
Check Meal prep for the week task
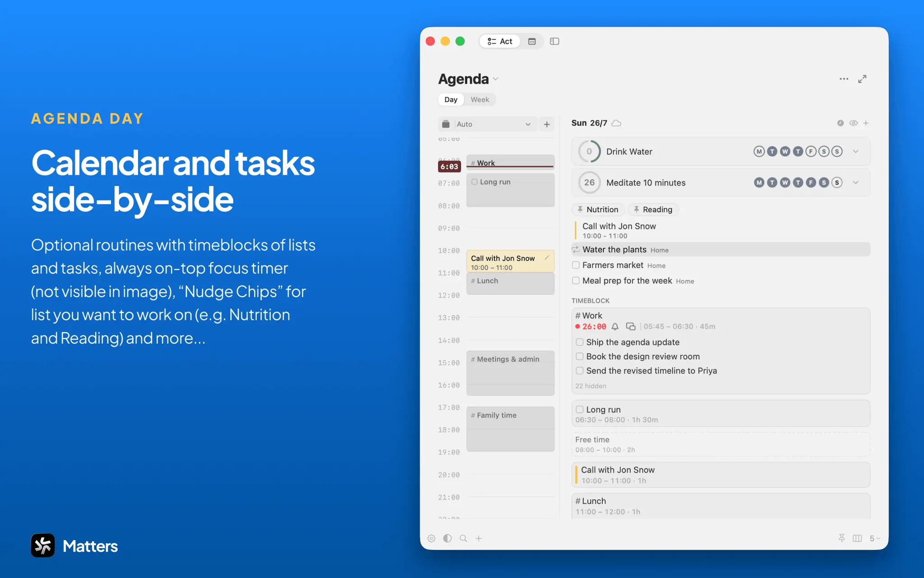[576, 281]
